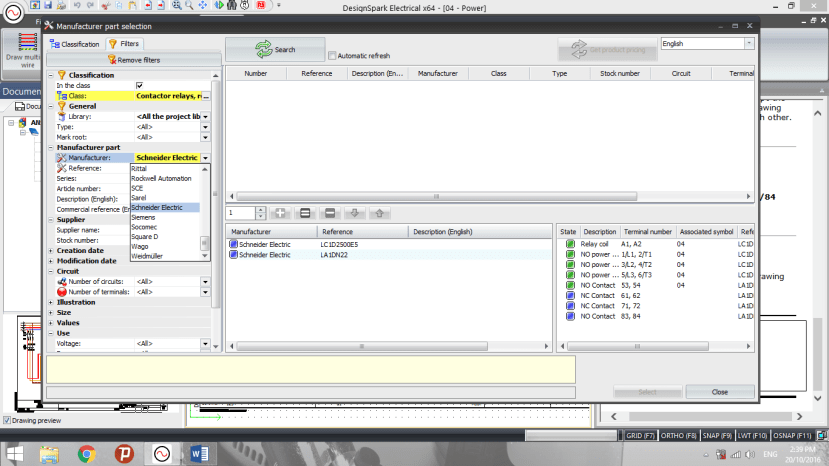Click the parts list horizontal scrollbar
829x466 pixels.
(x=362, y=346)
